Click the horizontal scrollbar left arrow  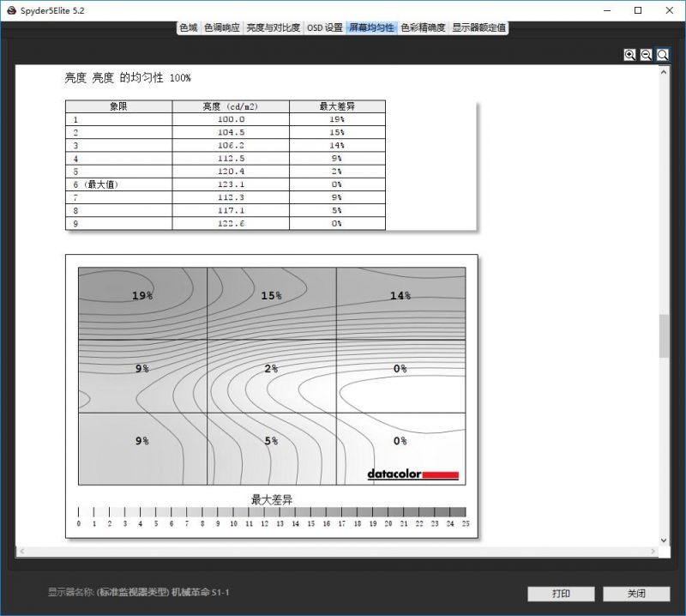tap(21, 550)
